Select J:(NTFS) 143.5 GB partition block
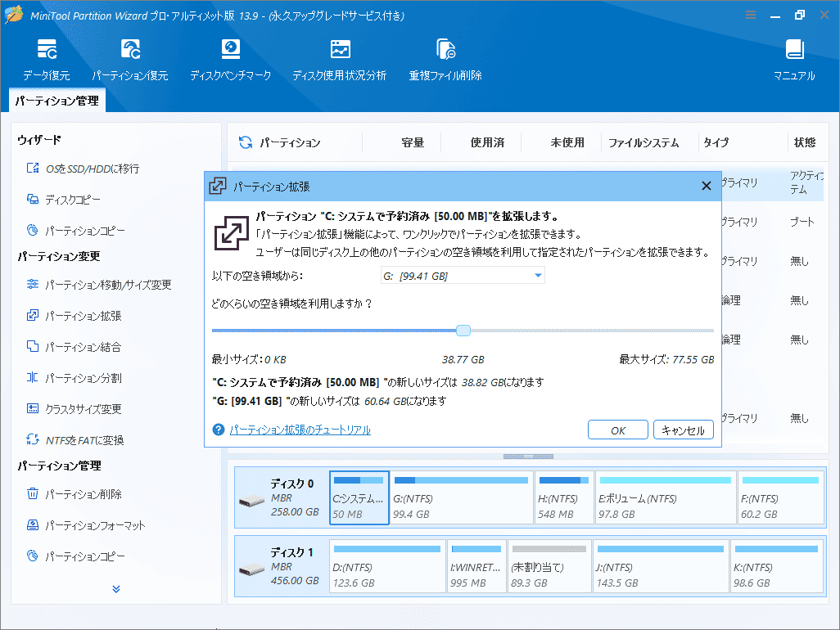 click(661, 566)
